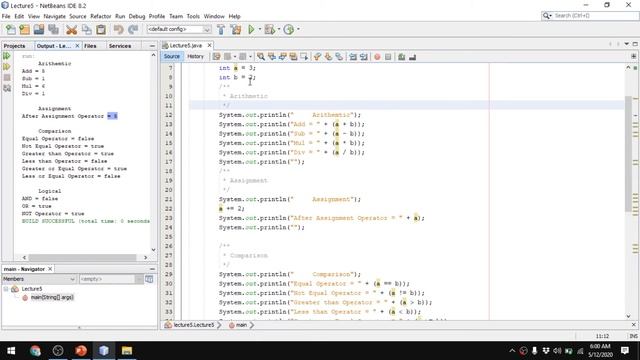This screenshot has height=360, width=640.
Task: Open the Debug Project dropdown arrow
Action: (279, 29)
